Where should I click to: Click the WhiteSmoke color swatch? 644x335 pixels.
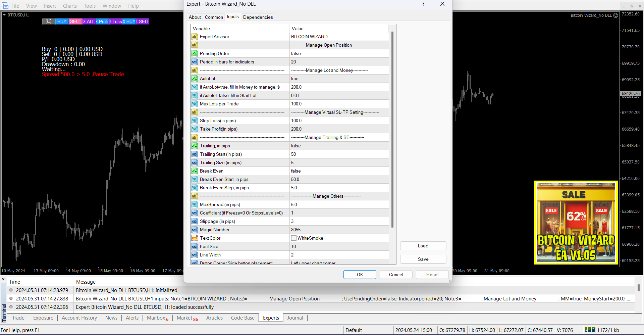(294, 238)
